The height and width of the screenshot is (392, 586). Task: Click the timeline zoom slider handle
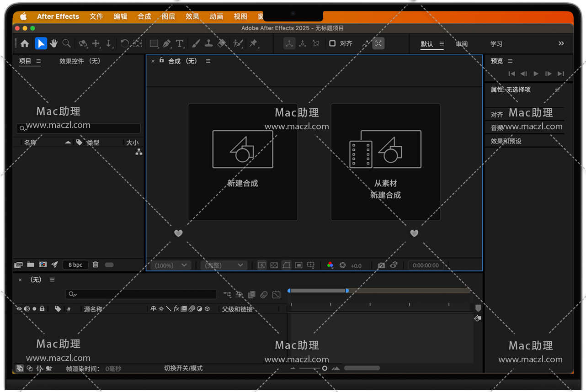325,368
